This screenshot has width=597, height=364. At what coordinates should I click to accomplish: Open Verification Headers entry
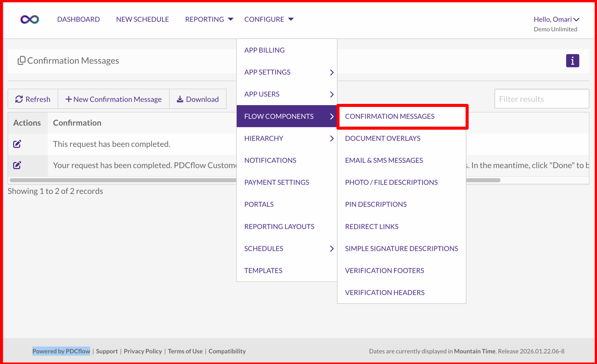coord(402,292)
